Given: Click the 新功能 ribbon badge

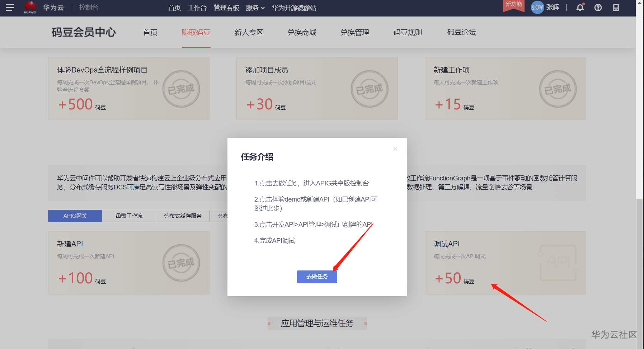Looking at the screenshot, I should (514, 5).
